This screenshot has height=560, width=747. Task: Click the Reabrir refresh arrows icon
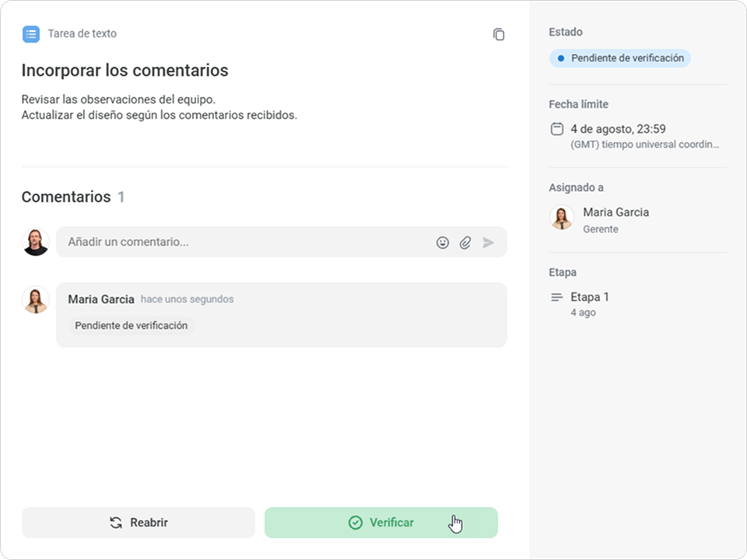click(116, 523)
